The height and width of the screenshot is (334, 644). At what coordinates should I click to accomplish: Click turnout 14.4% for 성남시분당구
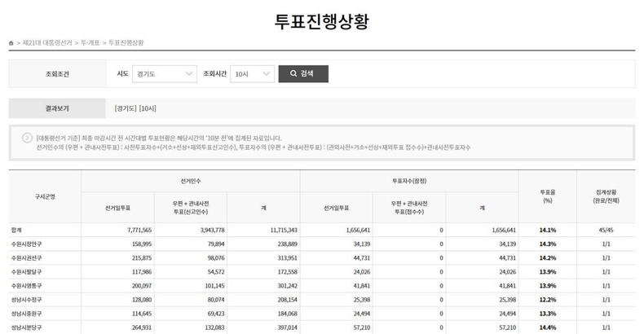point(548,327)
